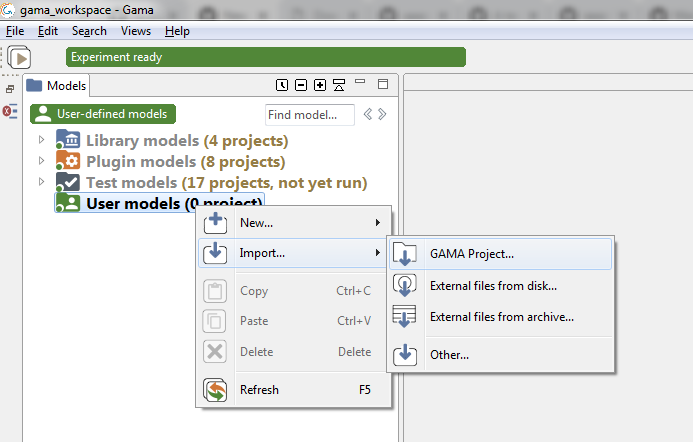Click the GAMA Project folder import icon
Screen dimensions: 693x442
(x=405, y=254)
